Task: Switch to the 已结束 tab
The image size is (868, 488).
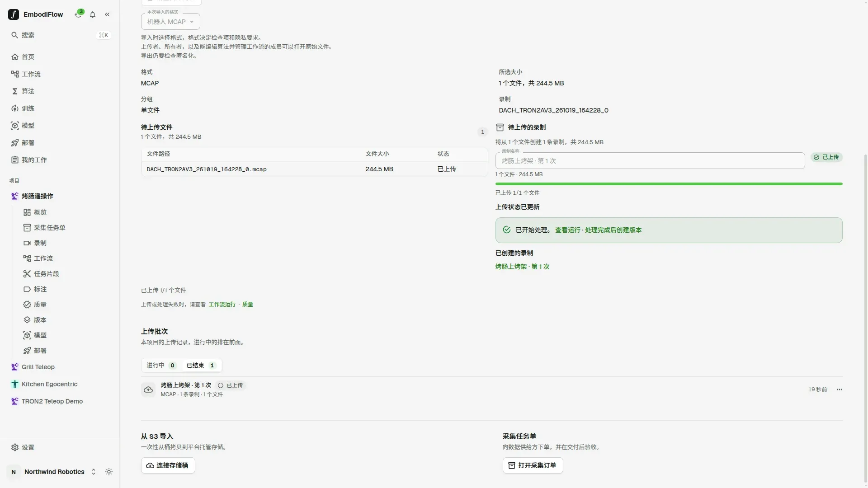Action: point(201,365)
